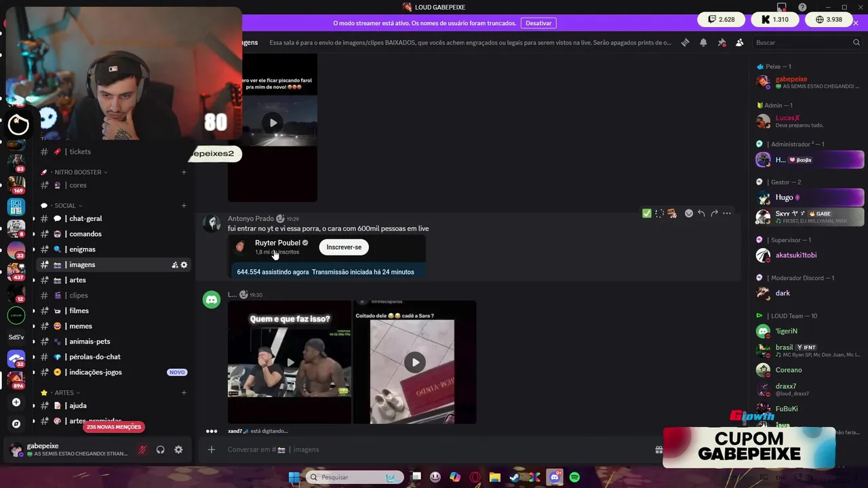Open more options on hovered message
This screenshot has height=488, width=868.
click(x=727, y=213)
